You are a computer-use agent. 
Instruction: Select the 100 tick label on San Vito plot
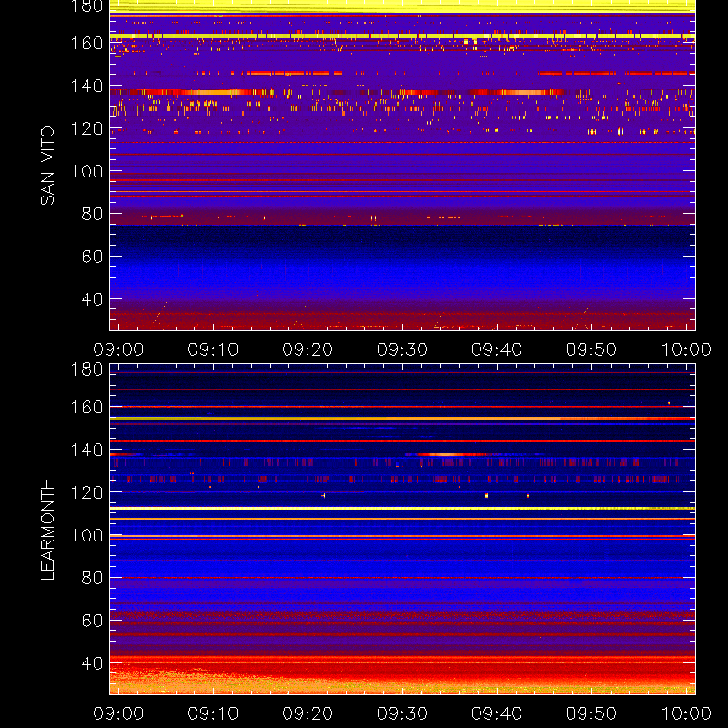pyautogui.click(x=86, y=171)
